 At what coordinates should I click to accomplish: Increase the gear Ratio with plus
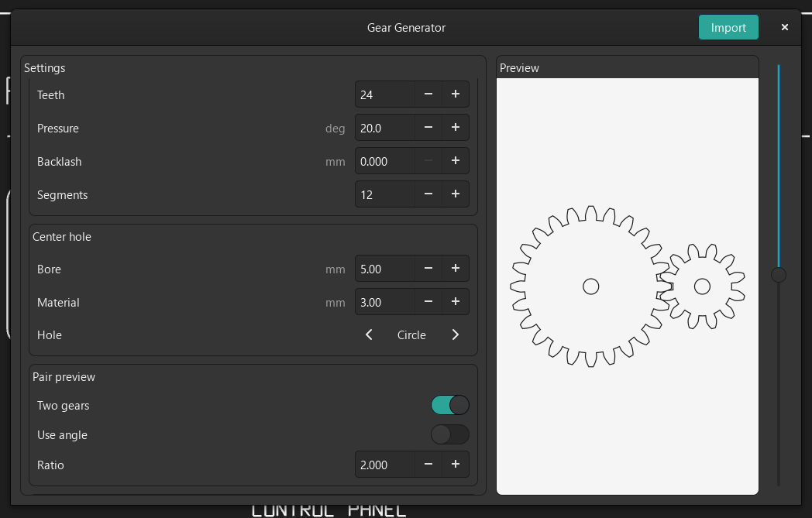[x=455, y=464]
